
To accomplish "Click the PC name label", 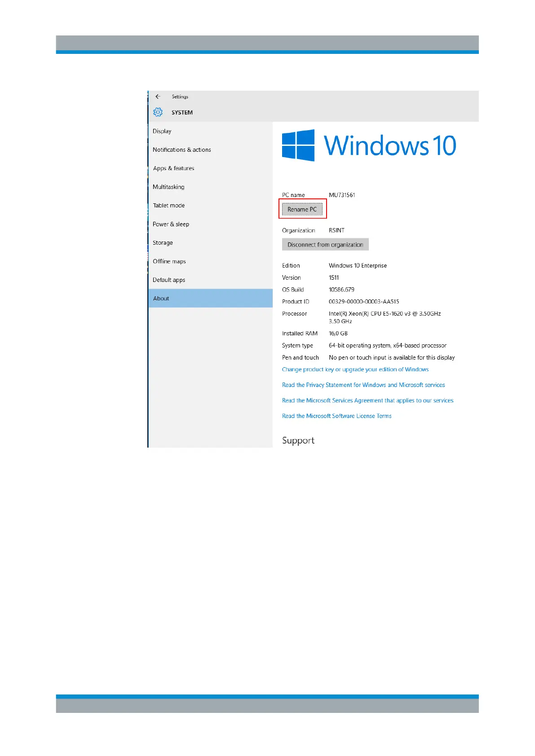I will [x=293, y=195].
